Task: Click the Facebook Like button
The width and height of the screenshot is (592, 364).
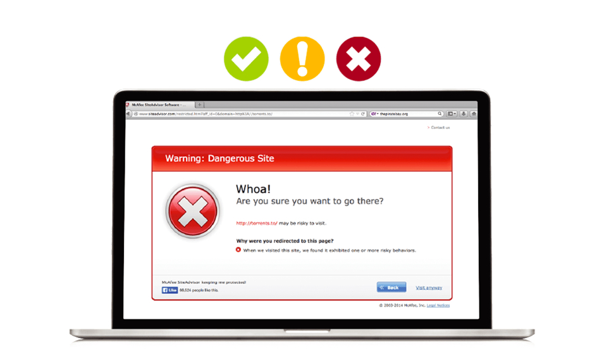Action: [170, 290]
